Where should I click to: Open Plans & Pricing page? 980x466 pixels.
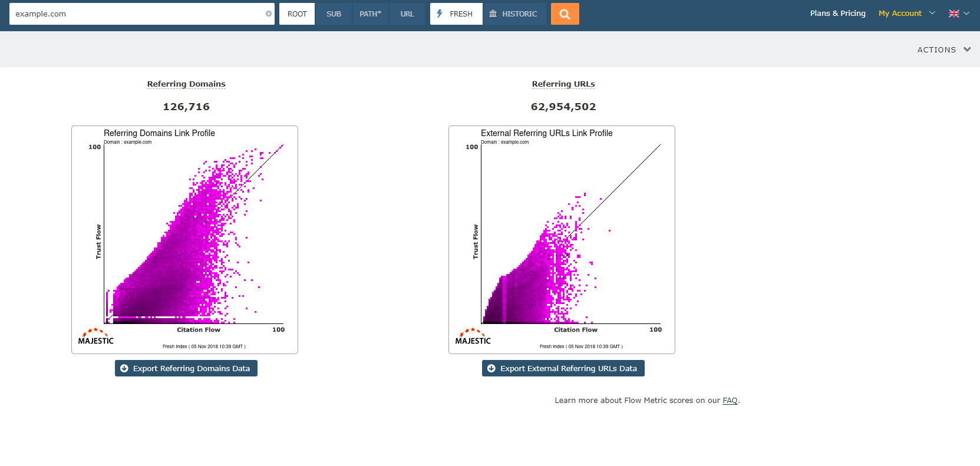[x=837, y=14]
